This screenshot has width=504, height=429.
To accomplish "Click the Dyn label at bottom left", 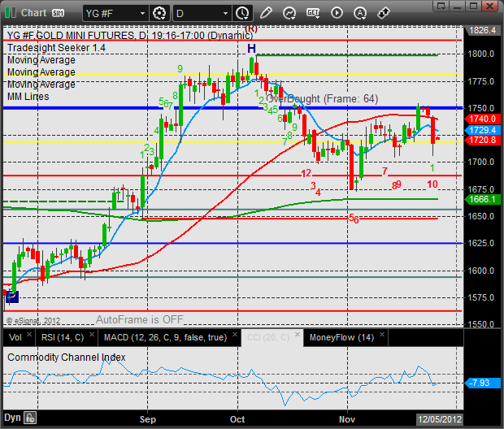I will (11, 417).
